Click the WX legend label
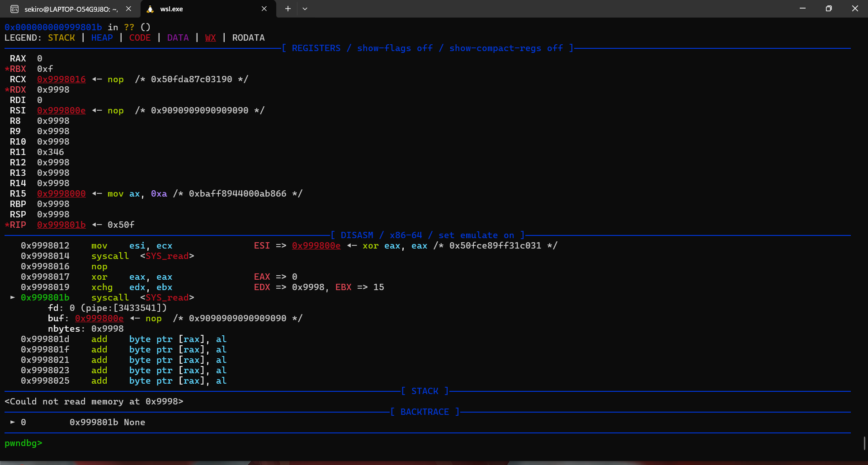868x465 pixels. 211,38
